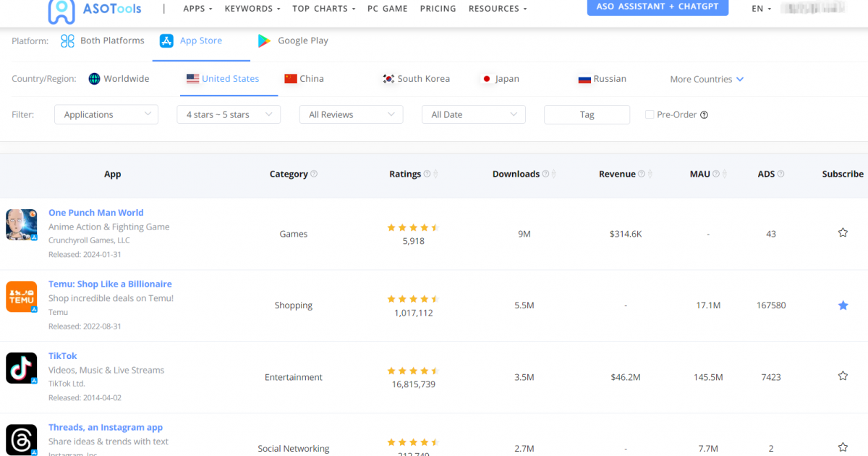This screenshot has height=456, width=868.
Task: Click the TikTok app icon
Action: tap(21, 368)
